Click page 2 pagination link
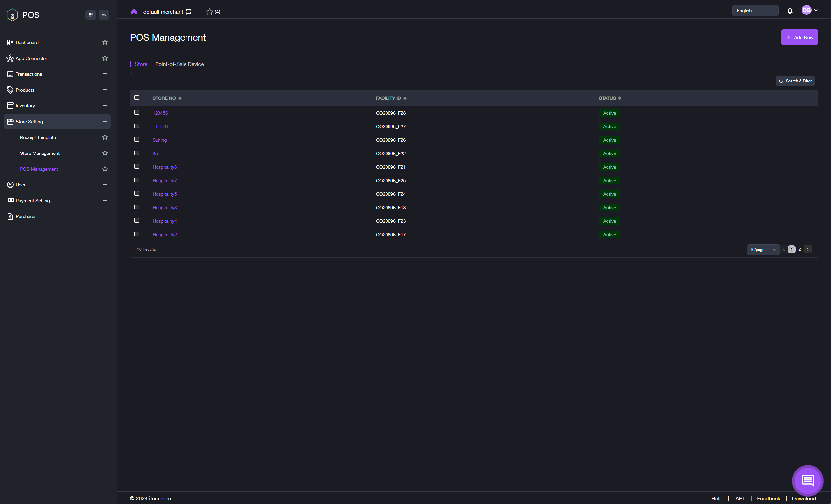This screenshot has width=831, height=504. [800, 249]
